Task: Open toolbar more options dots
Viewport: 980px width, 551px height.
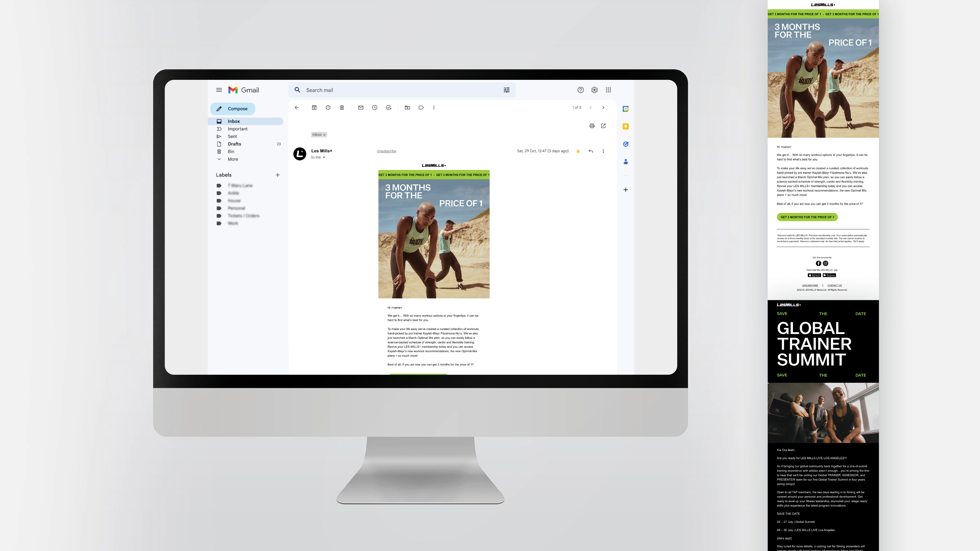Action: [x=434, y=108]
